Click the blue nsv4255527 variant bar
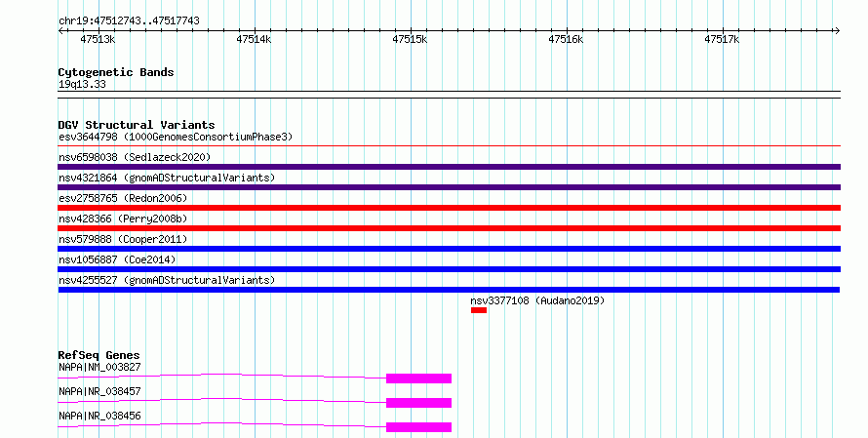Viewport: 868px width, 438px height. [449, 290]
